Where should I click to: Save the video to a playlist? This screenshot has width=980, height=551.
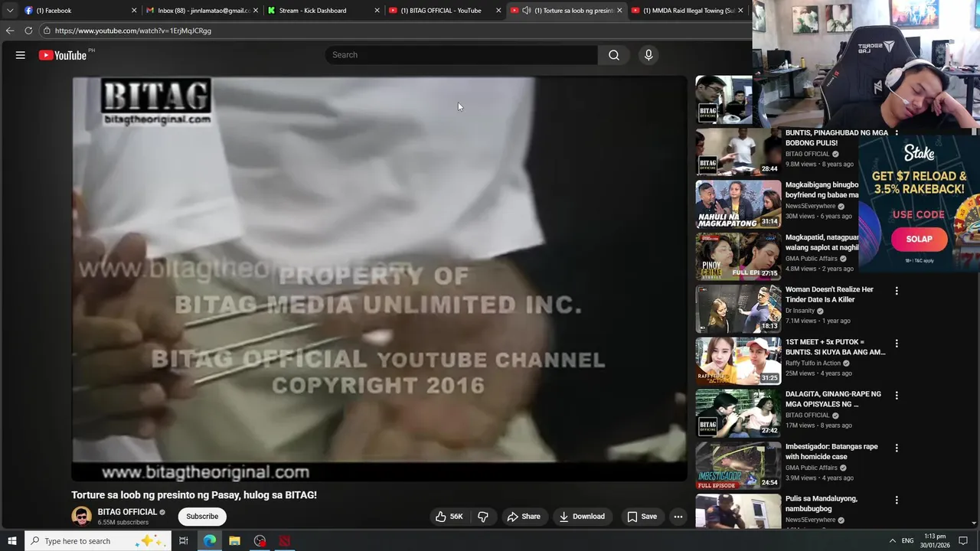[x=642, y=517]
